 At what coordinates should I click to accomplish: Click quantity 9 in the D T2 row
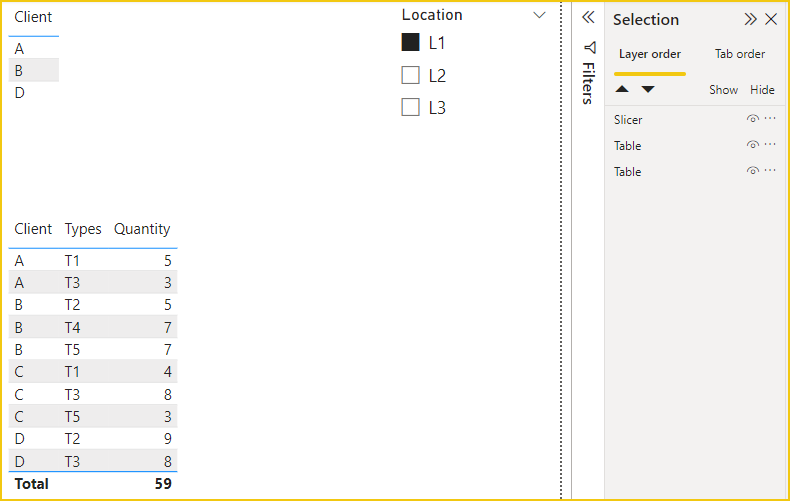pyautogui.click(x=168, y=439)
